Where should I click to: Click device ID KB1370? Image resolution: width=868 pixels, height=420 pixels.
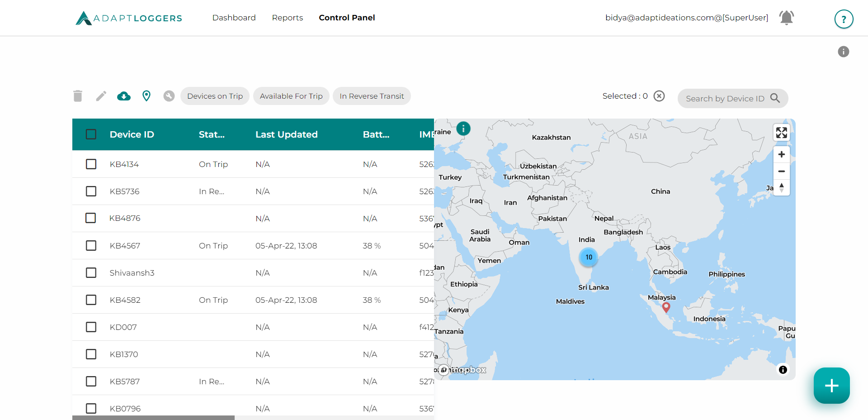coord(124,354)
